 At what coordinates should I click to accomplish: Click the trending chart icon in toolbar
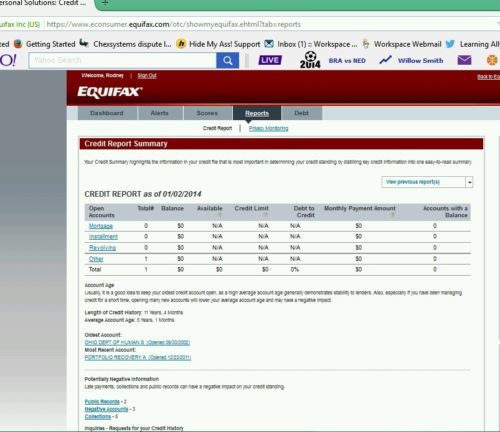[x=385, y=60]
